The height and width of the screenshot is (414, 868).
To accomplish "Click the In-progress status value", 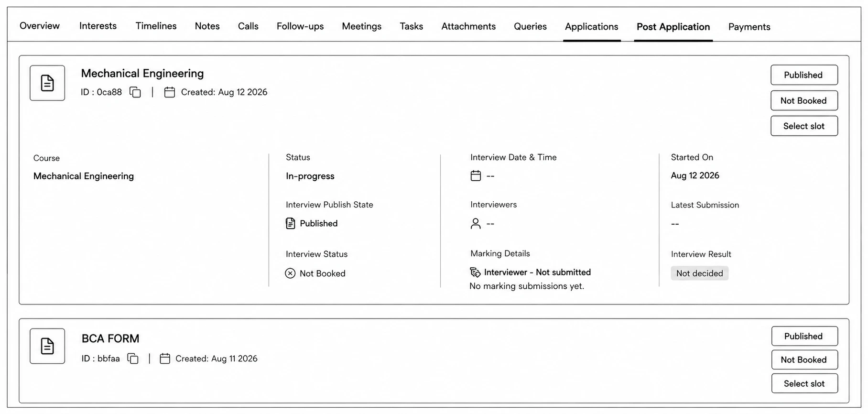I will 310,176.
